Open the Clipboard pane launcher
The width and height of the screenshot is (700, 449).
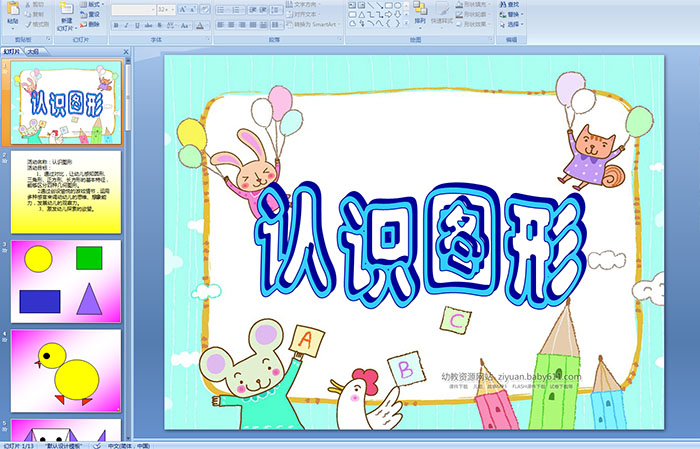49,39
